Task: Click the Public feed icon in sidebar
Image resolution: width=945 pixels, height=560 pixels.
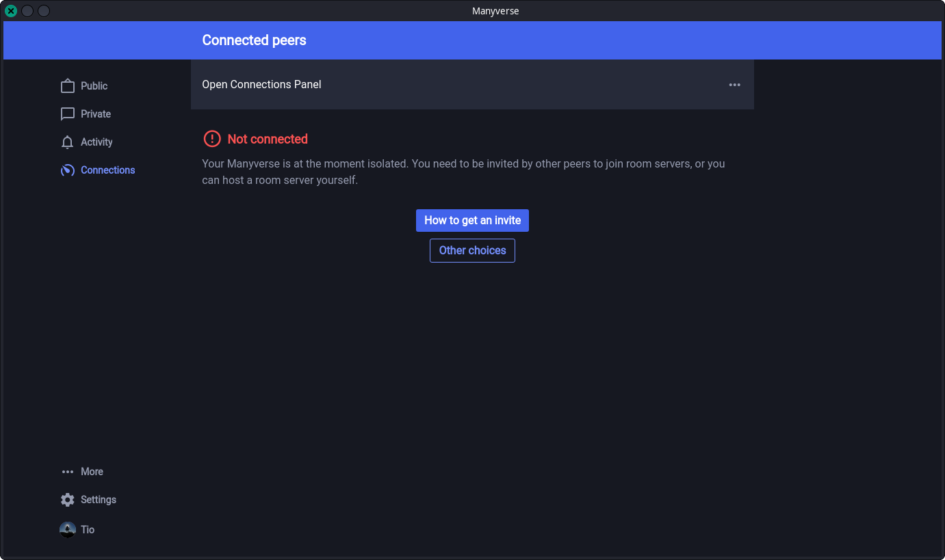Action: pos(67,86)
